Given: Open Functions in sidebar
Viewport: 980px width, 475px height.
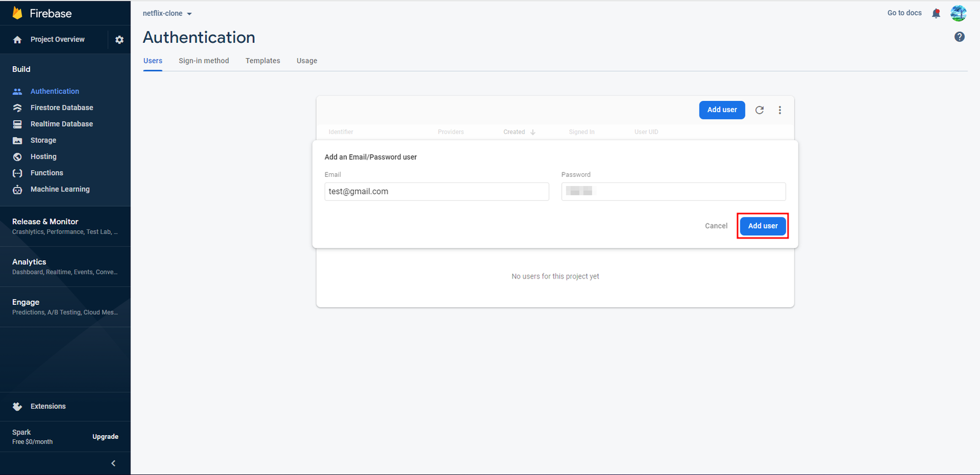Looking at the screenshot, I should point(47,173).
